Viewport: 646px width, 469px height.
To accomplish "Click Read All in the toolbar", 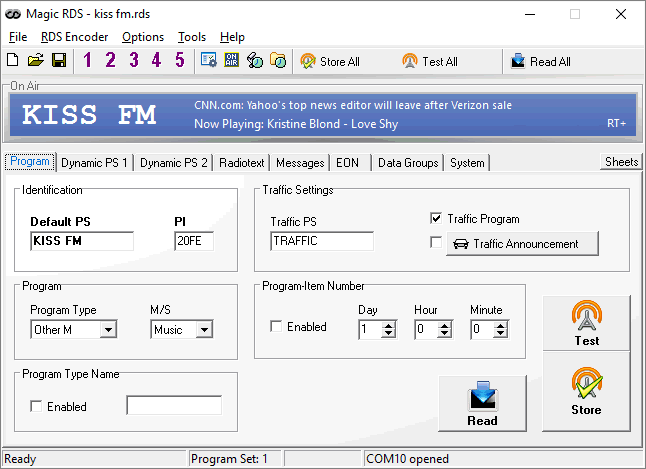I will tap(541, 62).
